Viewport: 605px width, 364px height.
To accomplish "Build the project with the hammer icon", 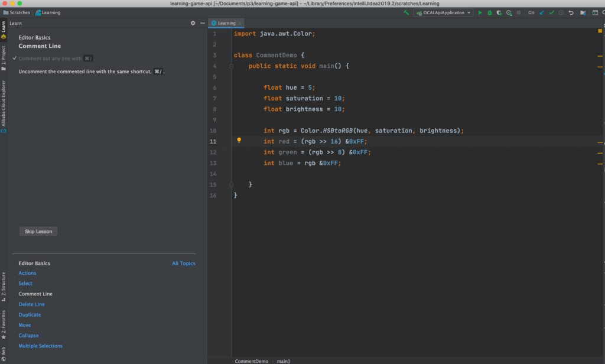I will click(x=407, y=12).
